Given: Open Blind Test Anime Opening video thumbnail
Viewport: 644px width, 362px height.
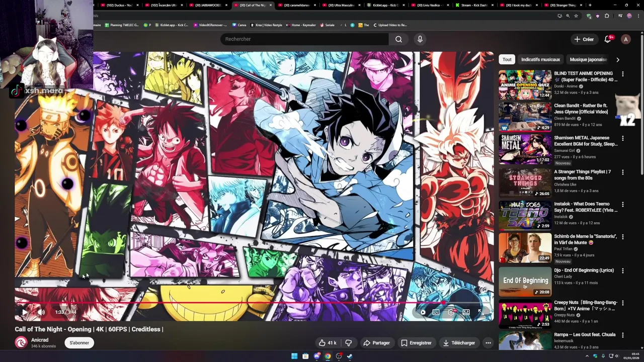Looking at the screenshot, I should click(525, 84).
